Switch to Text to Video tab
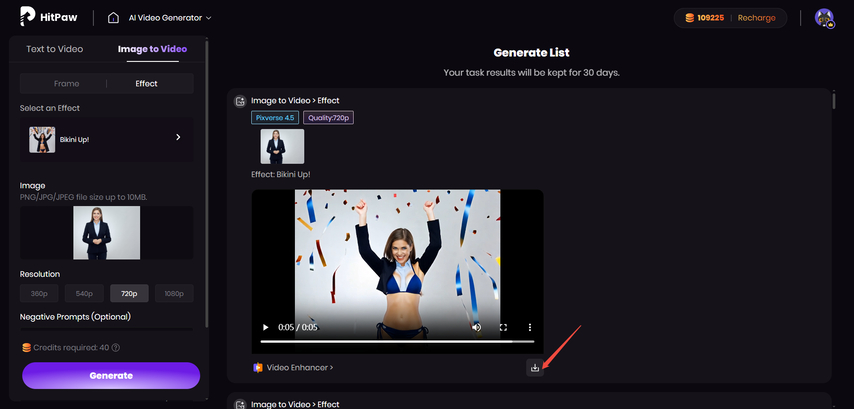Viewport: 854px width, 409px height. click(54, 49)
